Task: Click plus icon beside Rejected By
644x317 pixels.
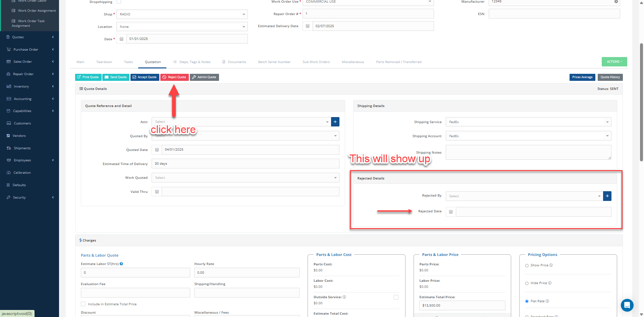Action: pyautogui.click(x=607, y=196)
